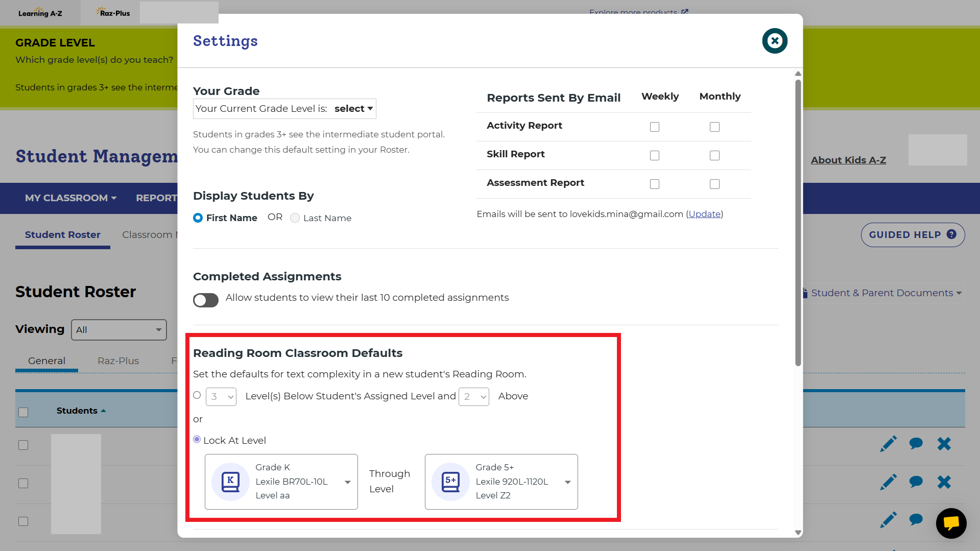Click the second student's pencil edit icon
Screen dimensions: 980x551
(x=888, y=482)
